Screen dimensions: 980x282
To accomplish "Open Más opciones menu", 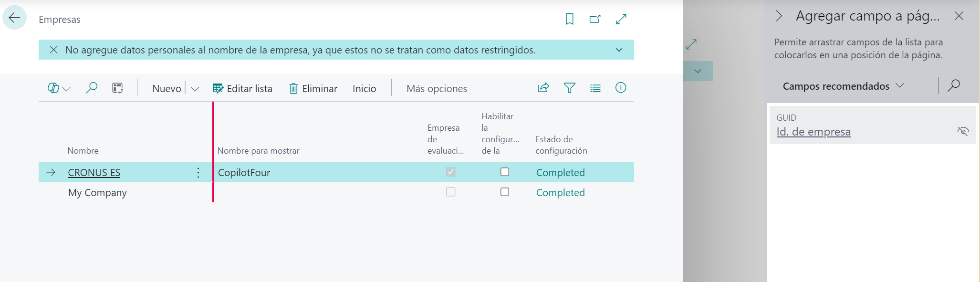I will click(437, 89).
